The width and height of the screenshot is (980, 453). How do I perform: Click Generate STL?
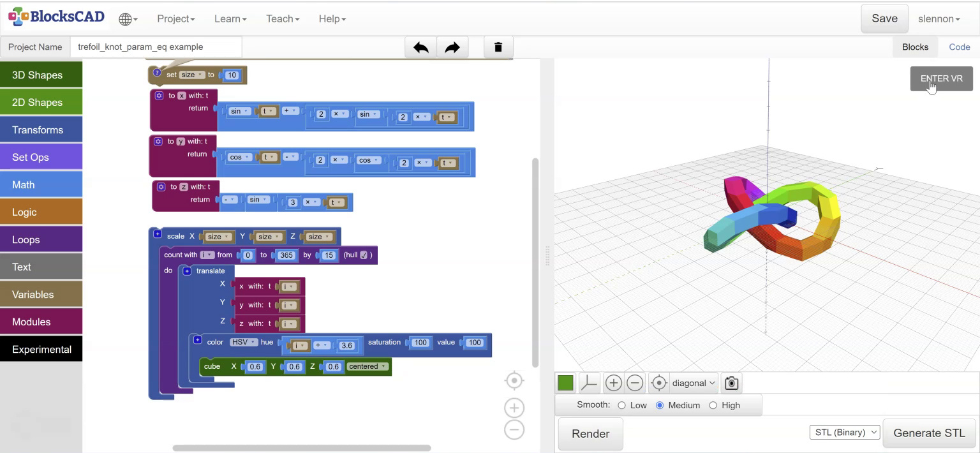[x=929, y=433]
